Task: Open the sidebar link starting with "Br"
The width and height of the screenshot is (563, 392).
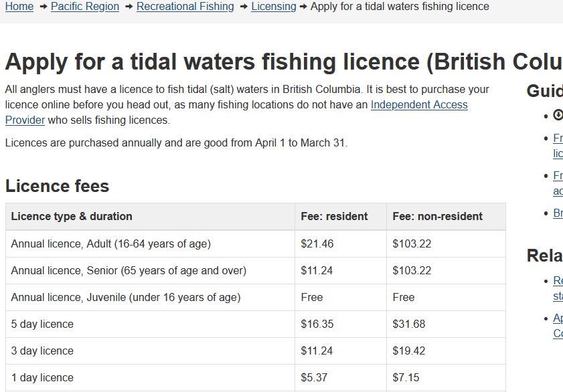Action: tap(558, 213)
